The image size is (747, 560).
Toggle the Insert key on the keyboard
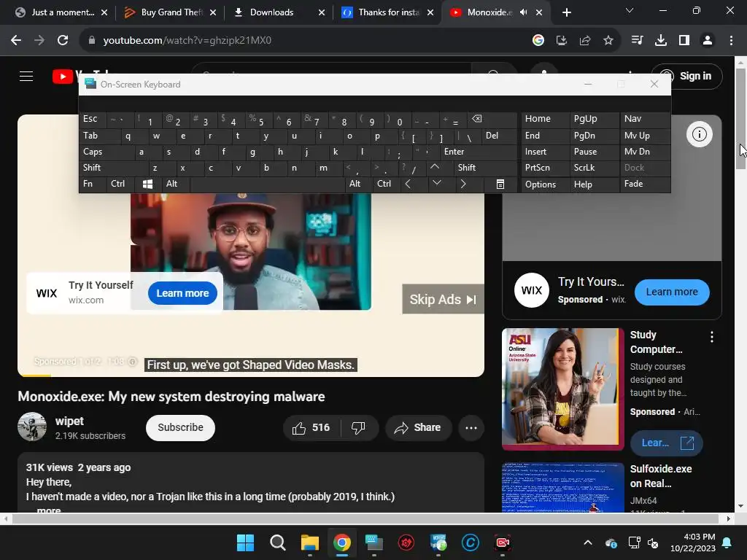pyautogui.click(x=546, y=152)
